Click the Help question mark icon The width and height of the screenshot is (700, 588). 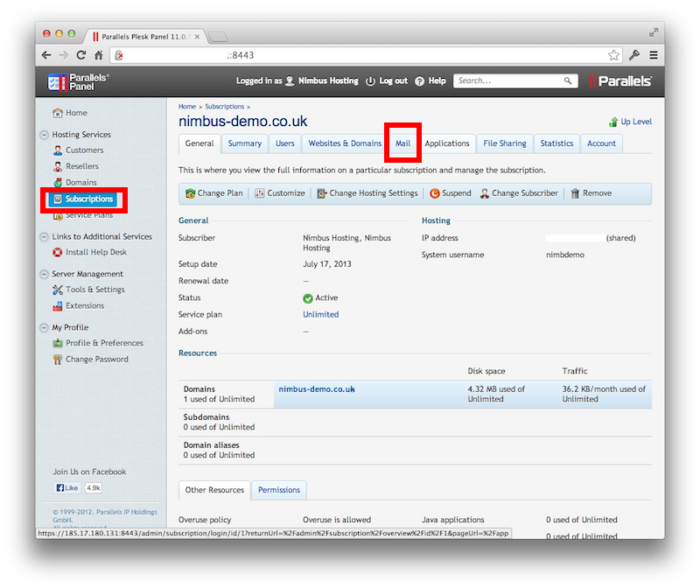[420, 81]
